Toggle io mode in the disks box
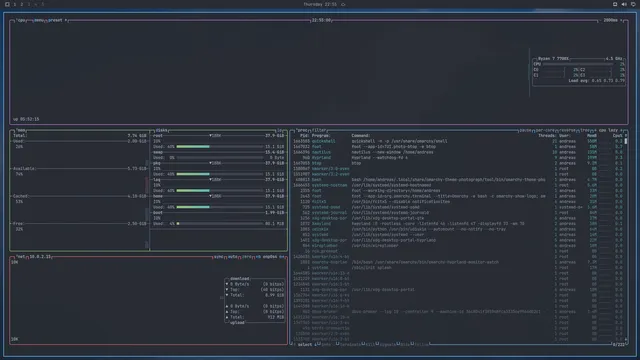 coord(280,130)
